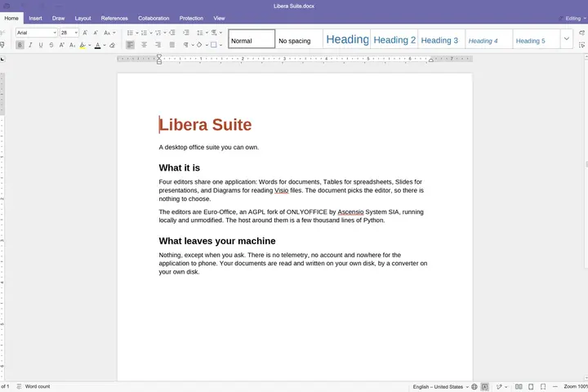Screen dimensions: 588x392
Task: Apply the Heading 2 style
Action: (394, 38)
